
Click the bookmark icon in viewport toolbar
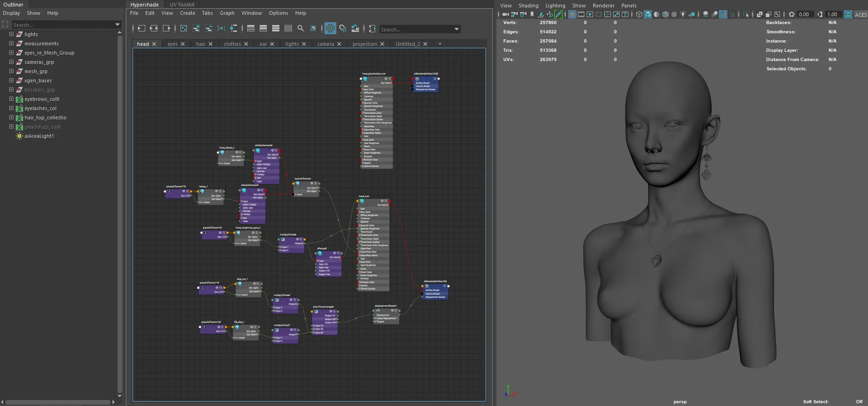[x=532, y=14]
